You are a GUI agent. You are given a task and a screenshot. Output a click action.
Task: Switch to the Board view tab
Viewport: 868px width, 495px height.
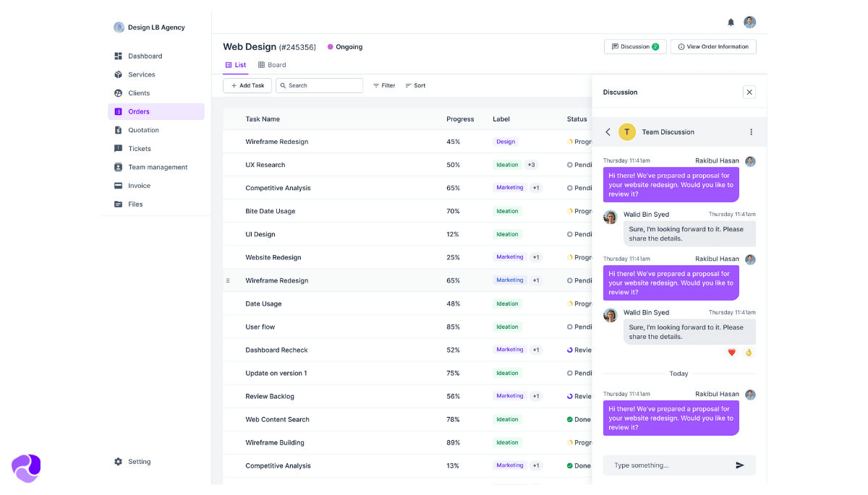pos(271,64)
